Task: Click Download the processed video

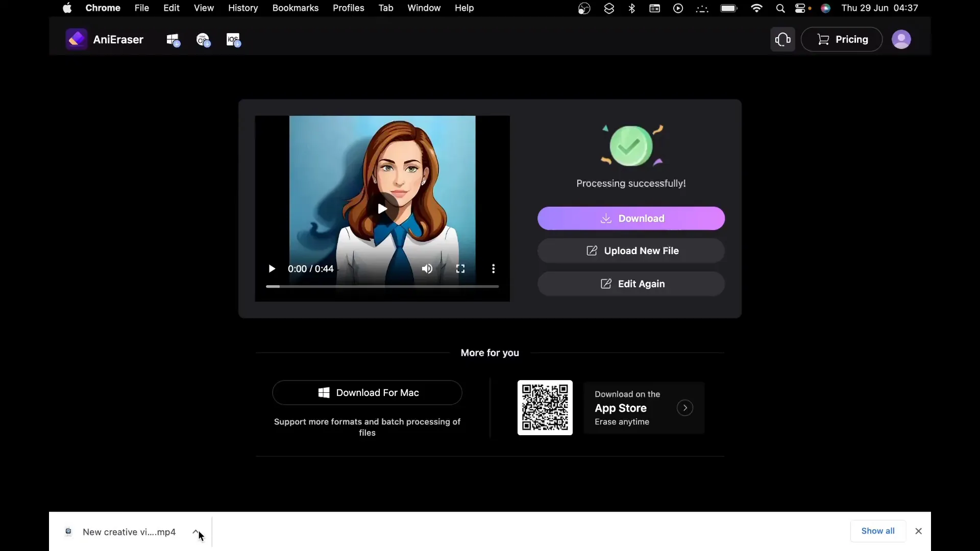Action: click(631, 218)
